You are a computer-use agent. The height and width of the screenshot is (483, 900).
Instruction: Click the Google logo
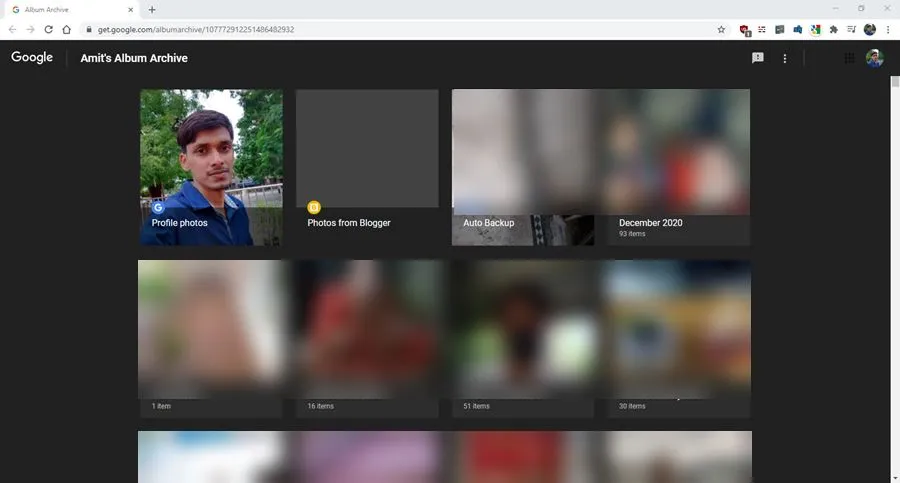click(32, 57)
